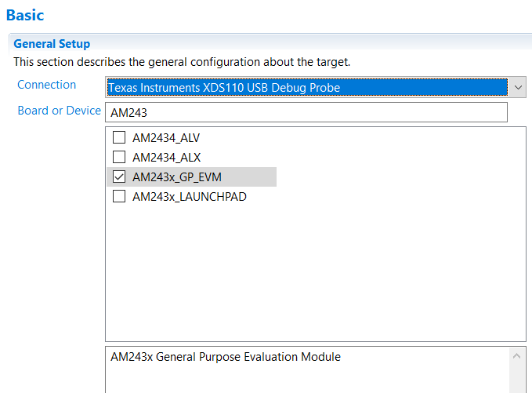Click the Board or Device label
The width and height of the screenshot is (532, 393).
tap(59, 111)
